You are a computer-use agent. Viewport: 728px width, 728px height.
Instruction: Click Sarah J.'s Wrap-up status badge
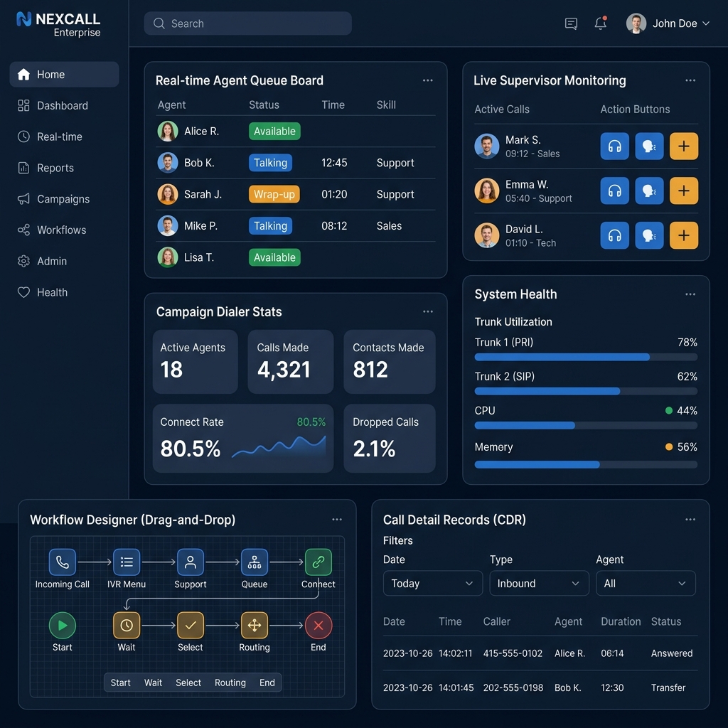pyautogui.click(x=274, y=194)
